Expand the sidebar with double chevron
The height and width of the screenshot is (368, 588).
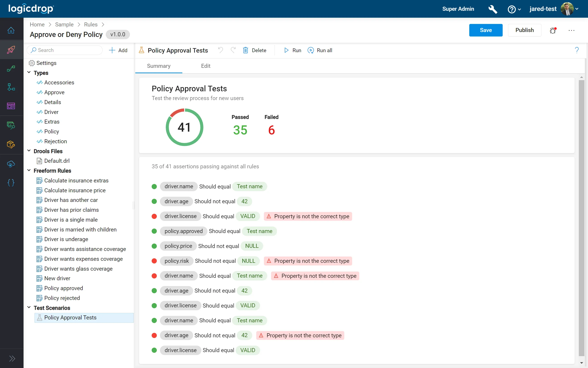coord(12,359)
